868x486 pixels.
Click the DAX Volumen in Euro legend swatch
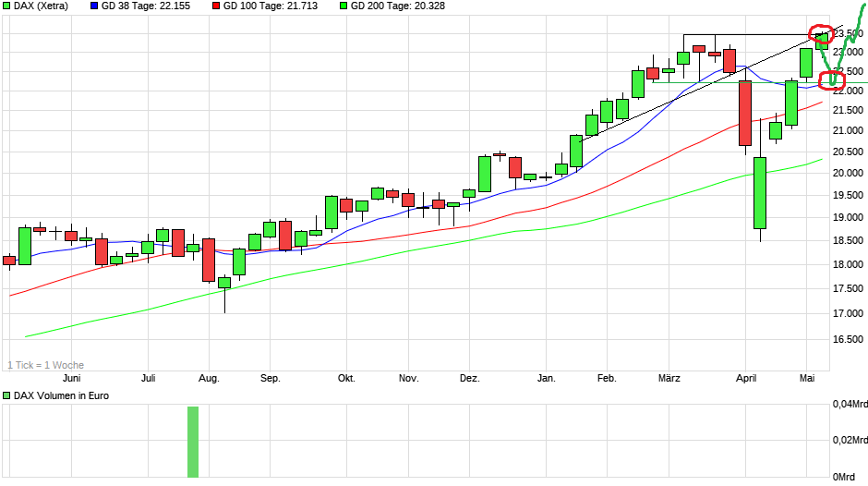tap(6, 395)
